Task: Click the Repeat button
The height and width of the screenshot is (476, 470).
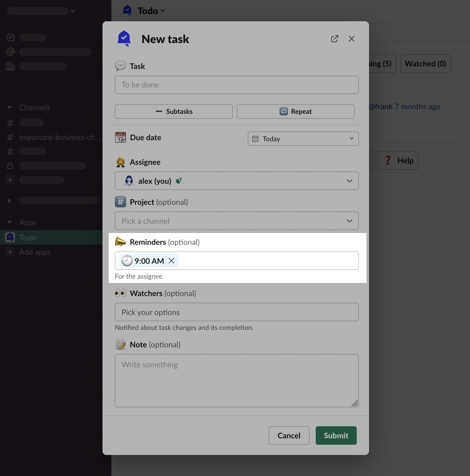Action: pos(295,112)
